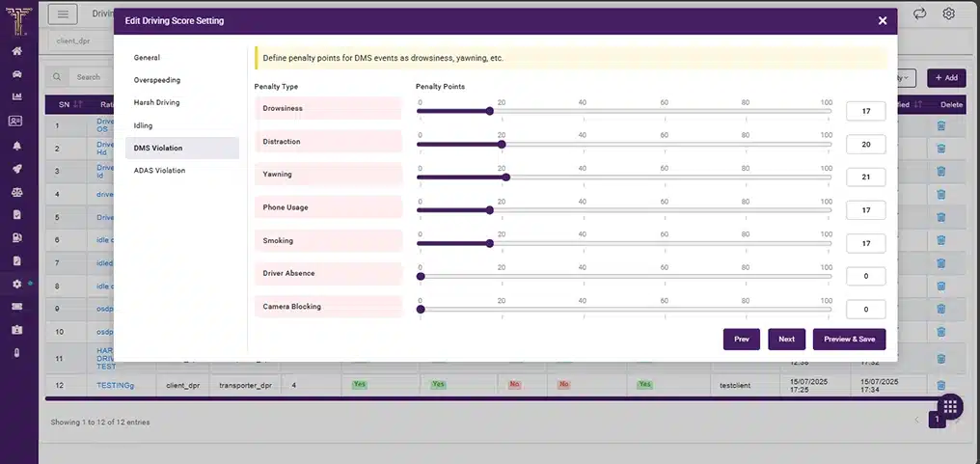Click the hamburger menu toggle button
Viewport: 980px width, 464px height.
click(x=63, y=14)
